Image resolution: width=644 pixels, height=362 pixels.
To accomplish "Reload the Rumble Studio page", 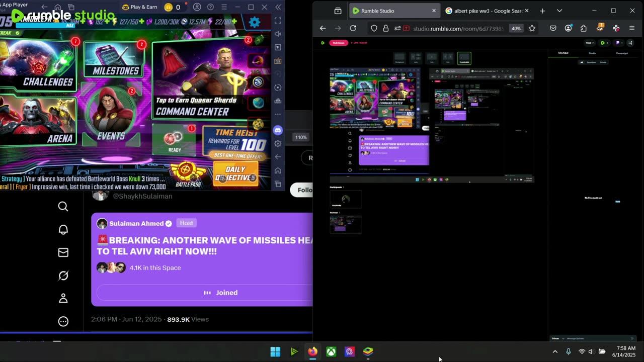I will coord(353,29).
